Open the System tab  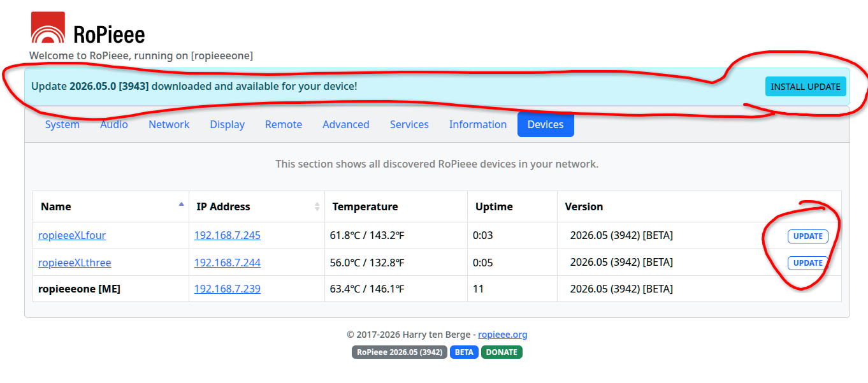point(62,124)
